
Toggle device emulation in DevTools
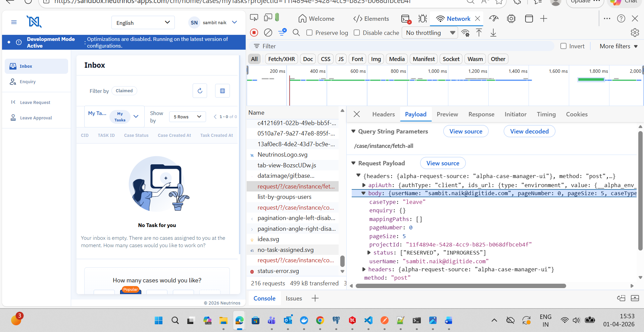(x=268, y=18)
